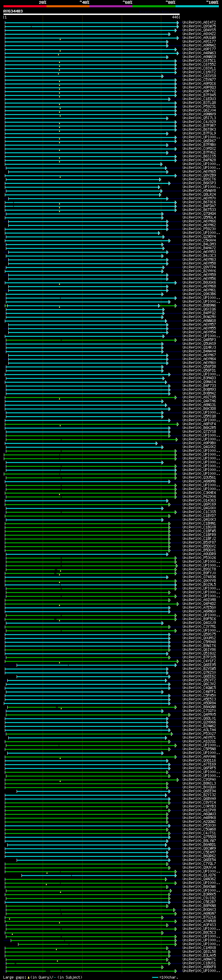Select the UniRef100_A7E5G0 hit
222x980 pixels.
point(199,608)
